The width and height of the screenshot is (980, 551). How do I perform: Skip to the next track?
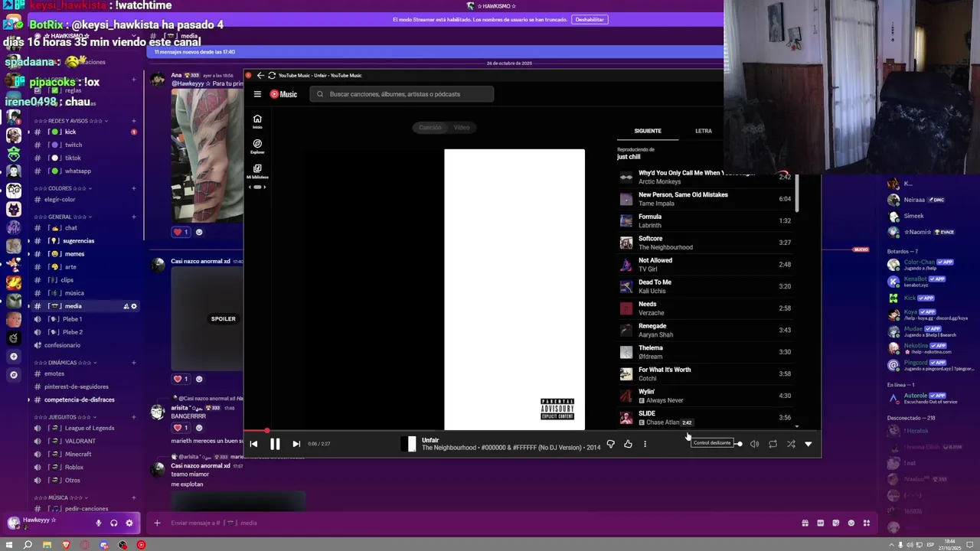click(296, 444)
